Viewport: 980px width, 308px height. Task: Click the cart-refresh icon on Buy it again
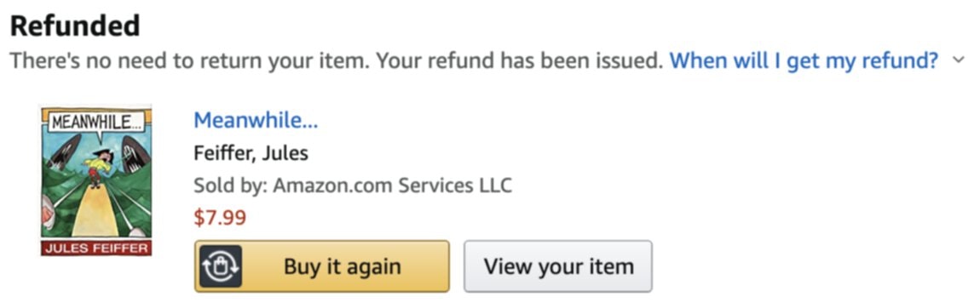(x=220, y=267)
